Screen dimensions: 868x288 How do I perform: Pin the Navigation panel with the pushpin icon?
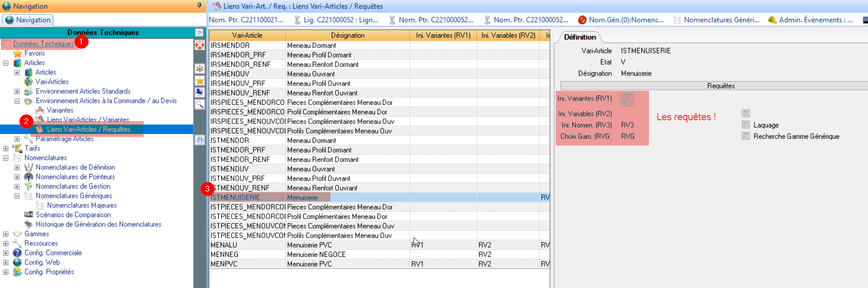pos(199,6)
